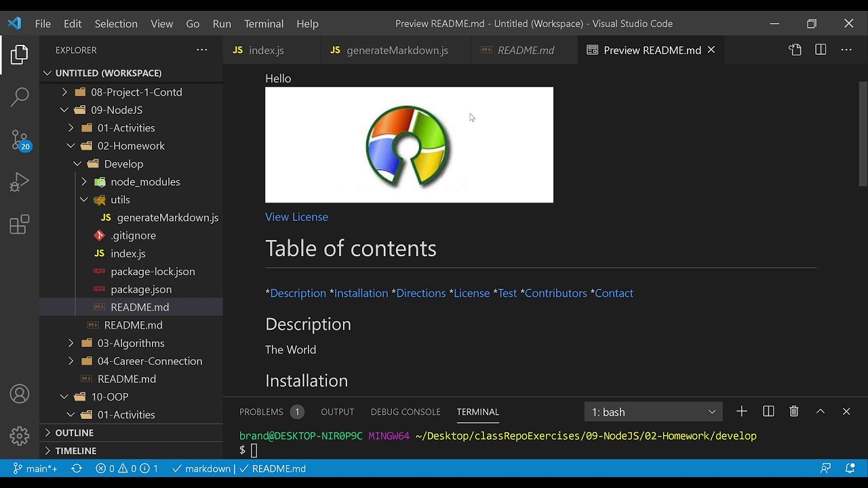Open Run and Debug view
This screenshot has width=868, height=488.
(20, 182)
